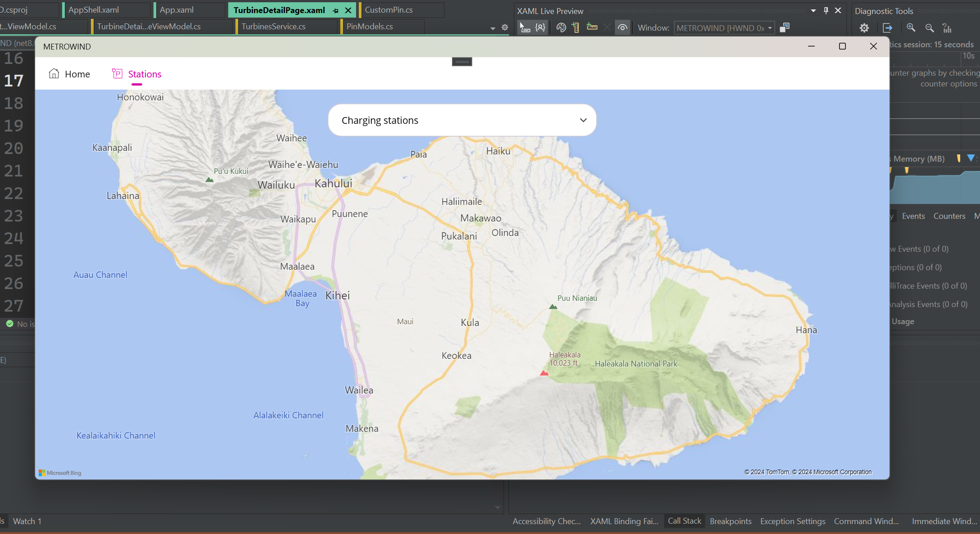Open the color palette accessibility tool
The height and width of the screenshot is (534, 980).
point(561,28)
